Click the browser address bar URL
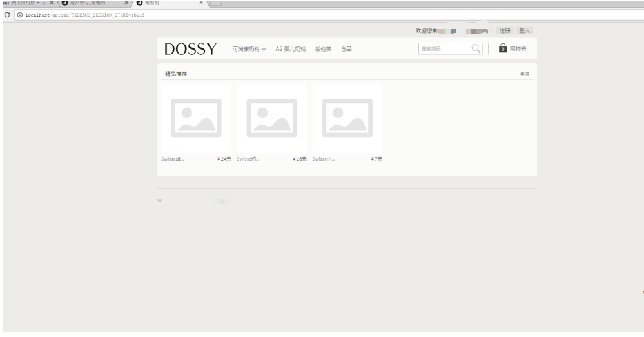 tap(84, 15)
